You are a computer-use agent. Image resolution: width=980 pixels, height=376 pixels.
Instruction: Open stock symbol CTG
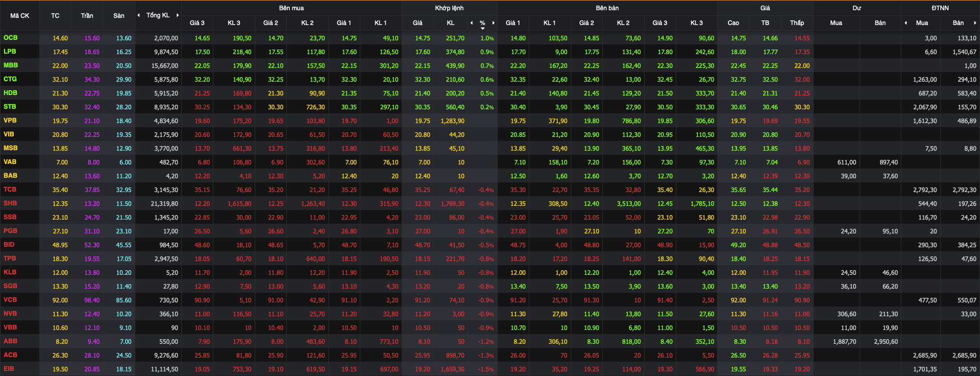(10, 79)
